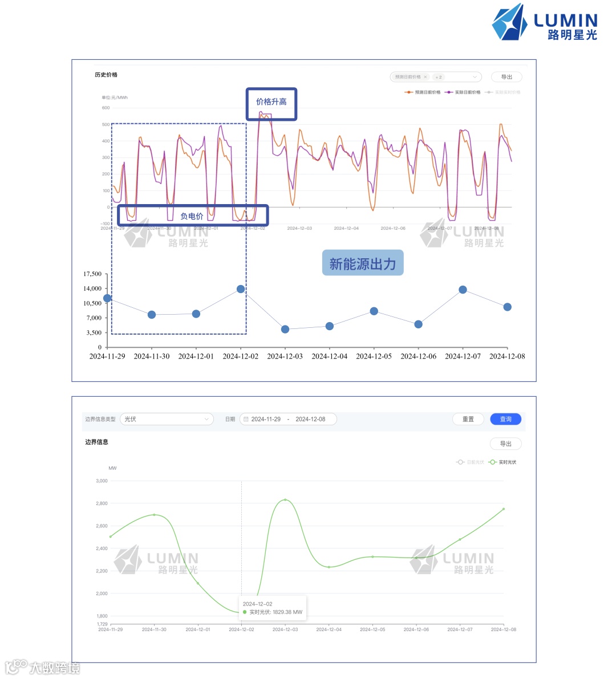616x679 pixels.
Task: Click the 实时光伏 data point at 2024-11-29
Action: pos(111,537)
